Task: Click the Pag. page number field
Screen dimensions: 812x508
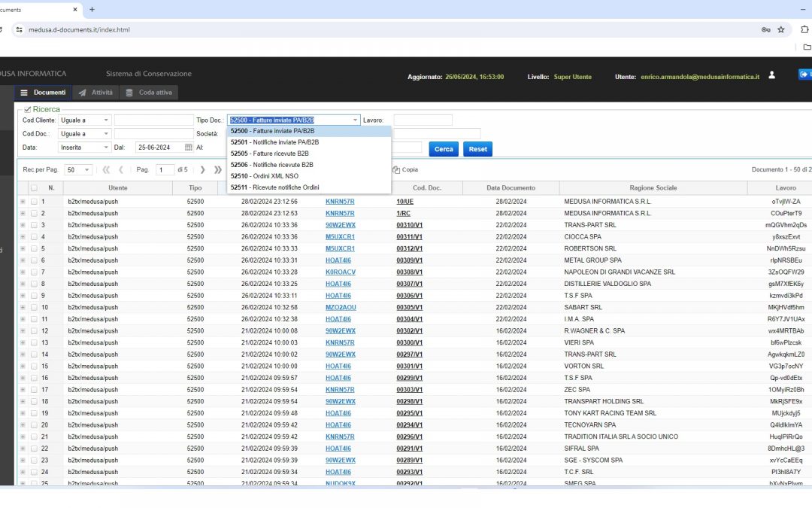Action: [x=165, y=169]
